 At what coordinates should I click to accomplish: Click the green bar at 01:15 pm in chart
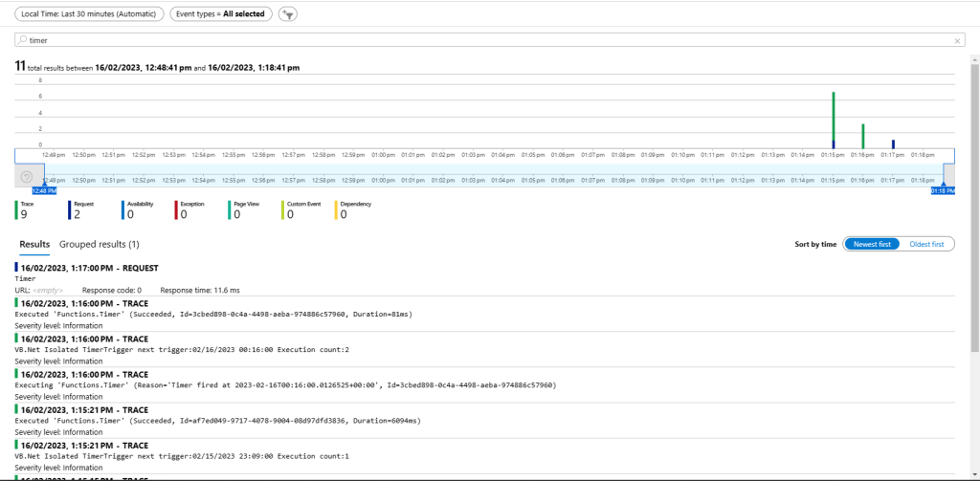pos(834,118)
